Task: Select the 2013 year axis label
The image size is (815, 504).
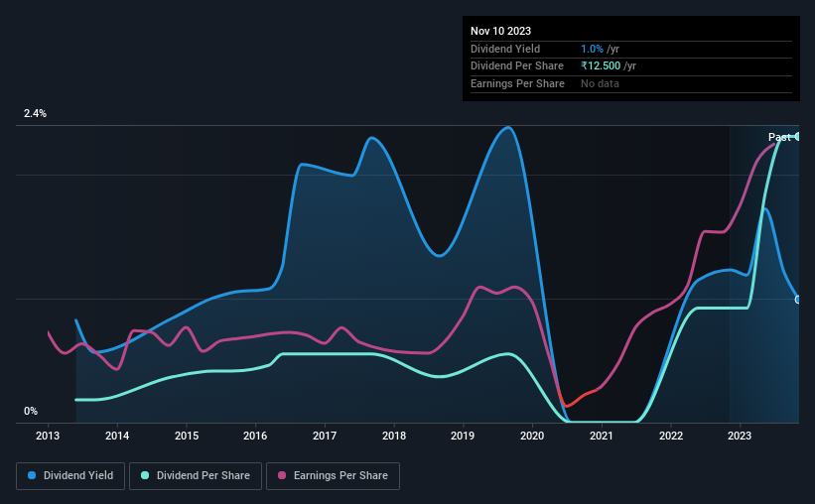Action: (48, 436)
